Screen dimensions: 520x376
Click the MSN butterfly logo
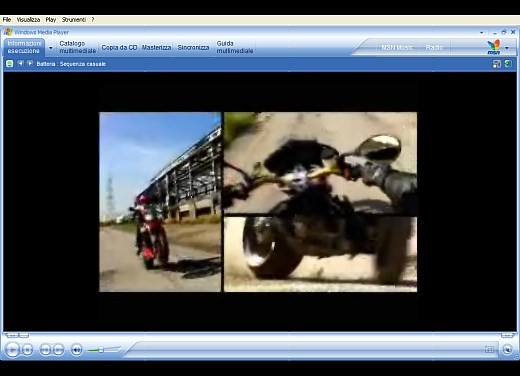coord(493,47)
